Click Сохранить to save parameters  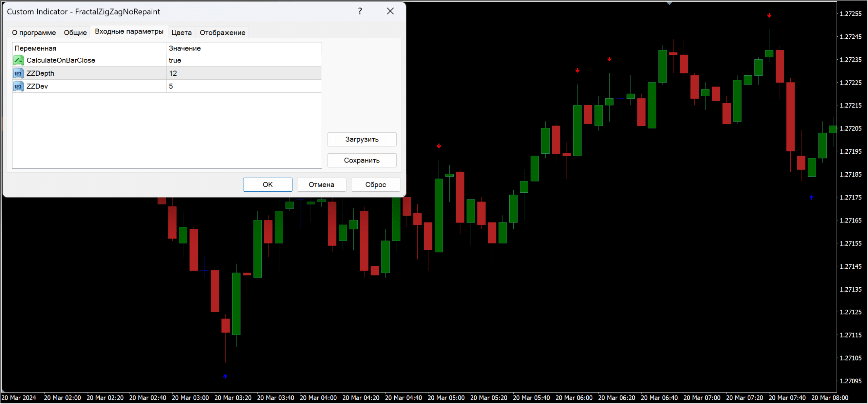click(362, 160)
